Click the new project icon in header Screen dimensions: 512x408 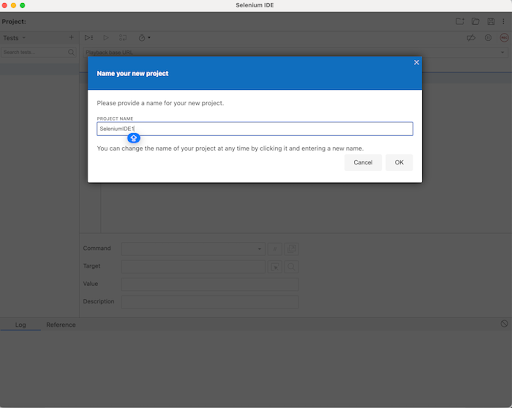pos(460,21)
